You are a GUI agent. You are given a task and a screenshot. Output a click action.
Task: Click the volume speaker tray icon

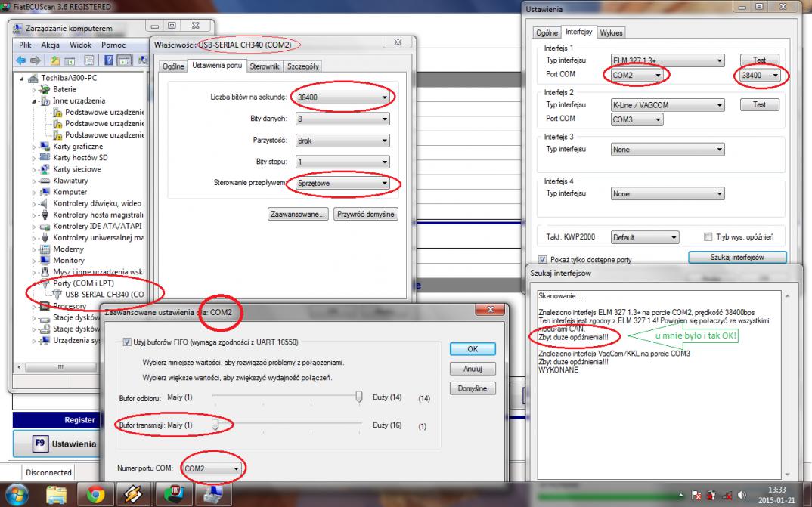pyautogui.click(x=742, y=495)
